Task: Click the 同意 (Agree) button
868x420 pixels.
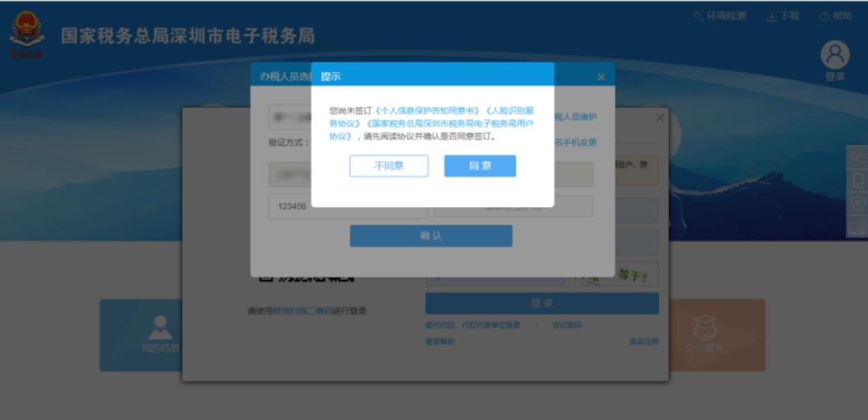Action: coord(480,166)
